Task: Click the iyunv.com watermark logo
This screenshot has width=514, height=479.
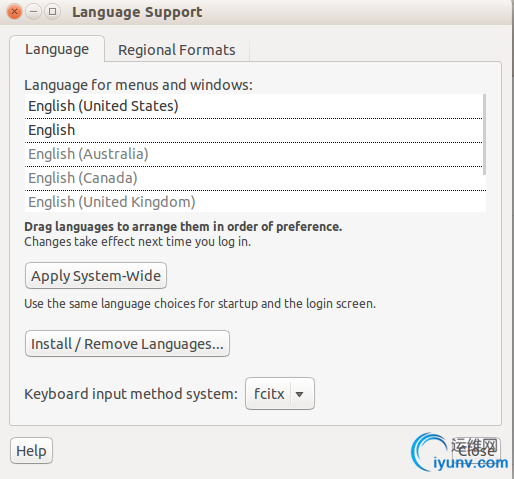Action: coord(459,453)
